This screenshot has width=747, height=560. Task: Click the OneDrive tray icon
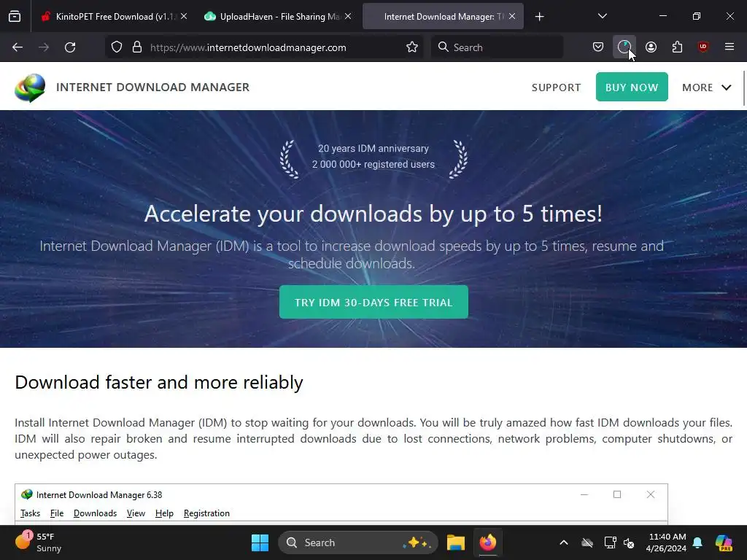coord(587,542)
